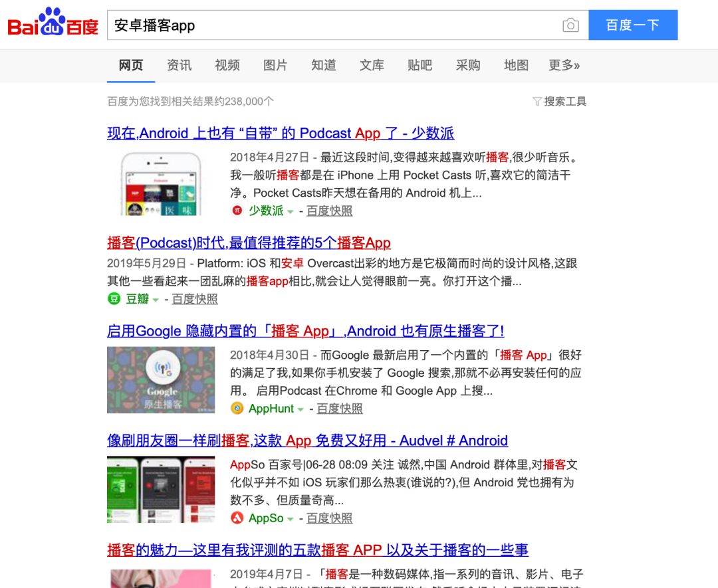Open 最值得推荐的5个播客App result
Viewport: 718px width, 588px height.
point(249,243)
